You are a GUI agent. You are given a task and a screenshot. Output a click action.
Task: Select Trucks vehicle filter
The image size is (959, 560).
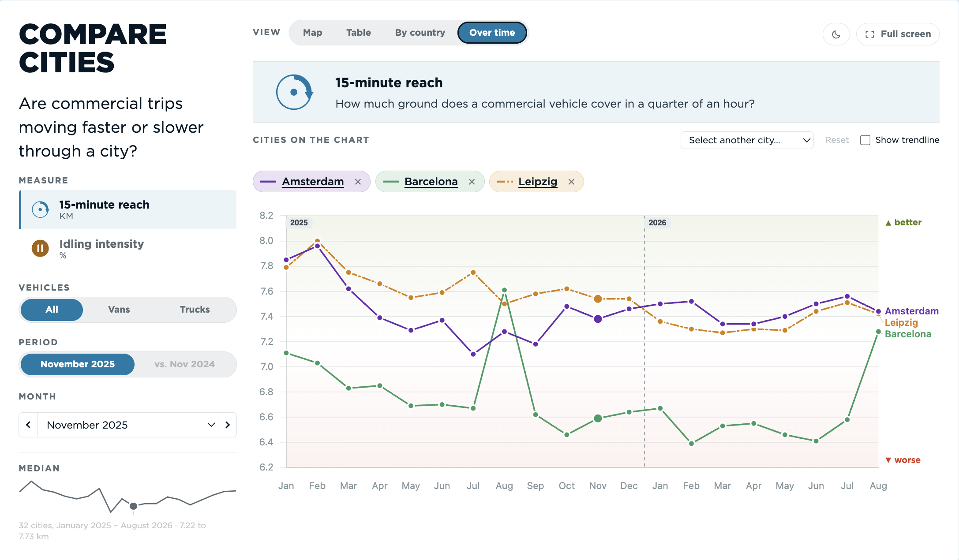[x=195, y=310]
